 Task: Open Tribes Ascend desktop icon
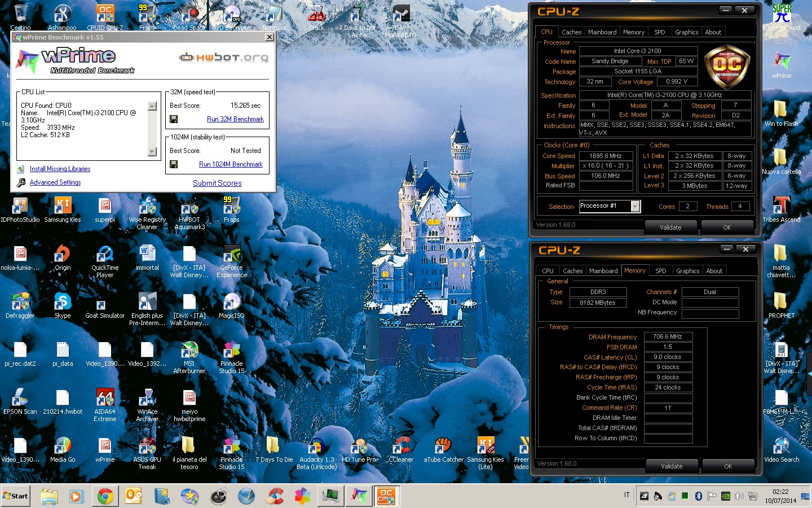(782, 209)
